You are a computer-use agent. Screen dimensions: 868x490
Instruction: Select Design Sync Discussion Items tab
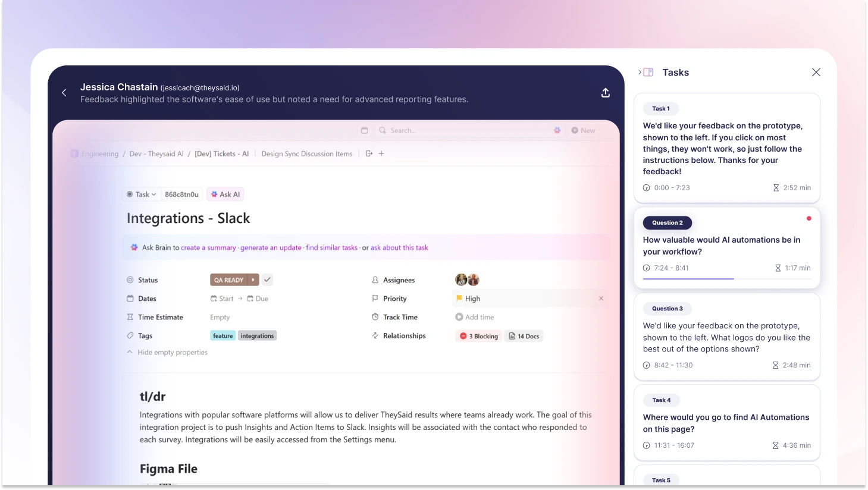point(307,153)
